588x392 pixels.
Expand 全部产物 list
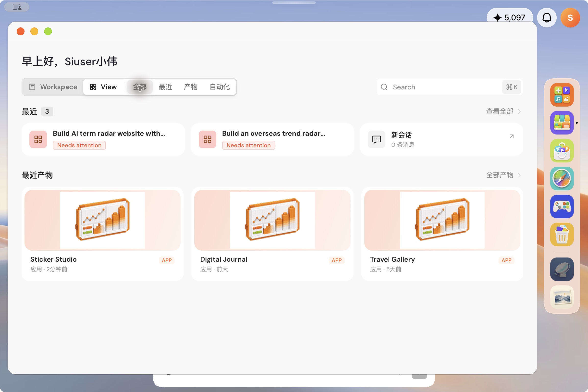pyautogui.click(x=503, y=175)
